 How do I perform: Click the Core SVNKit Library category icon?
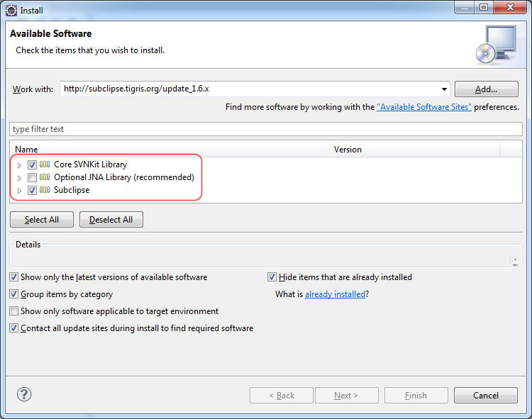click(x=45, y=164)
